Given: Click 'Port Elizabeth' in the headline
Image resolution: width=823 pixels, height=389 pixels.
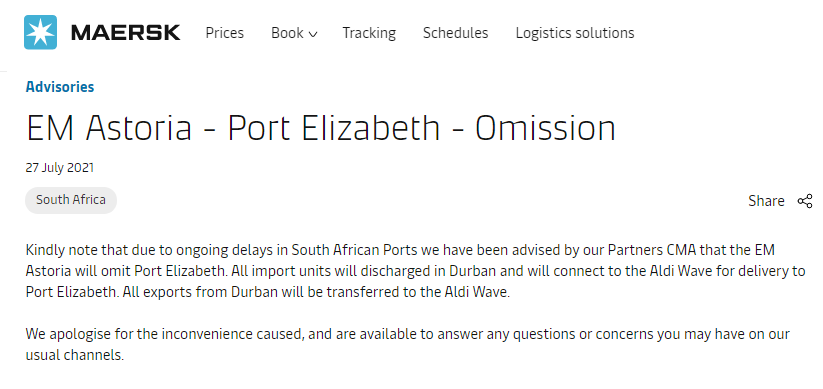Looking at the screenshot, I should 333,128.
